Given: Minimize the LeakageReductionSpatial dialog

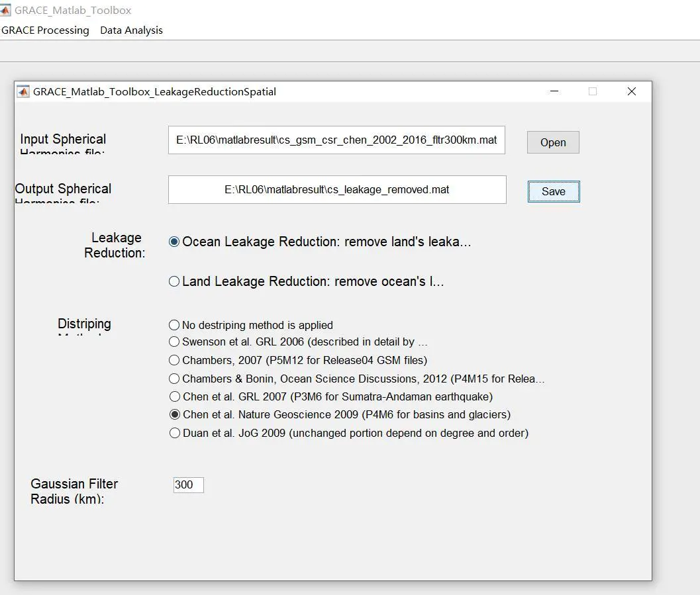Looking at the screenshot, I should 554,91.
